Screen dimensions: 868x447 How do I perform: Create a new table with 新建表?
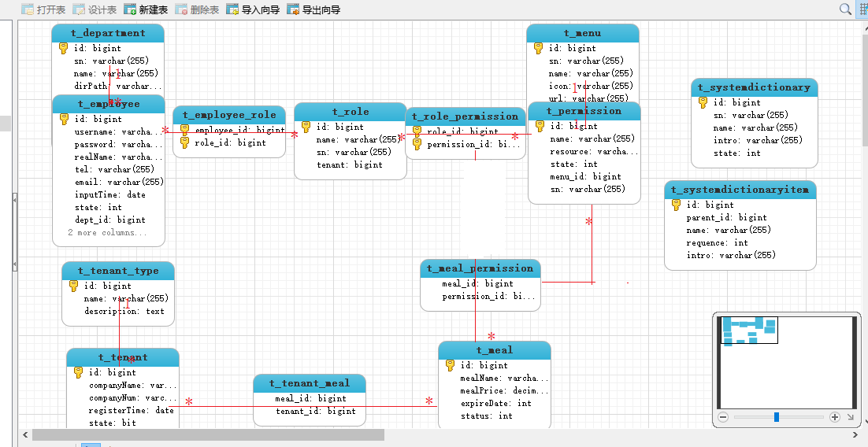pyautogui.click(x=146, y=9)
